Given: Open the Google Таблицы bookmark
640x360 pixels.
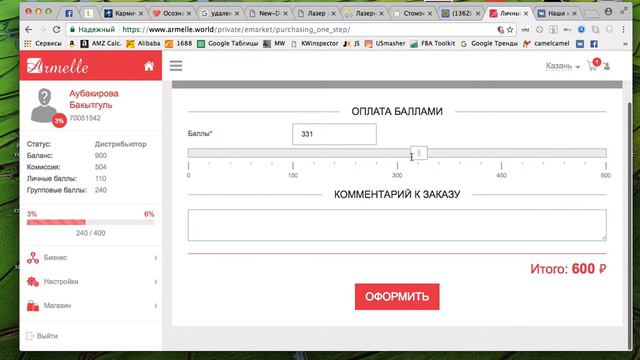Looking at the screenshot, I should tap(227, 43).
